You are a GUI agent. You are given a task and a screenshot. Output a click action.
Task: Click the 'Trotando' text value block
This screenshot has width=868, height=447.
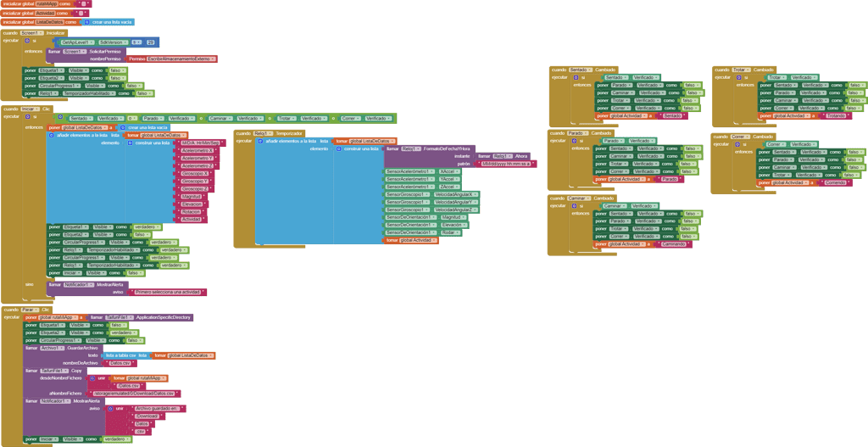(x=837, y=115)
